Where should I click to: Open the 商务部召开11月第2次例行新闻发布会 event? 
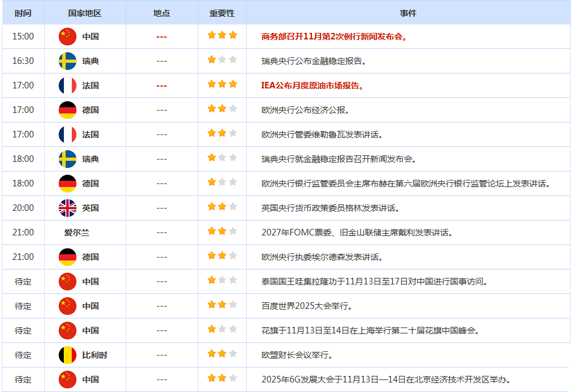point(335,36)
